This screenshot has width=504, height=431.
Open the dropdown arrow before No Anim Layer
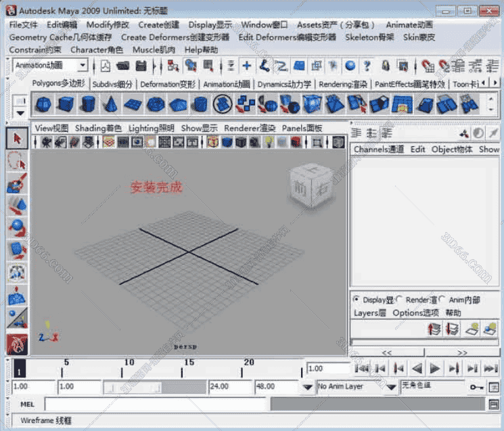(308, 387)
